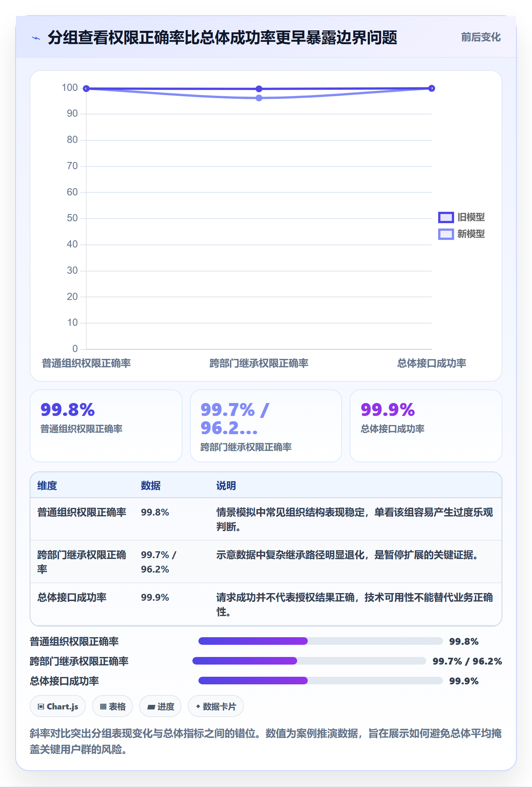Image resolution: width=532 pixels, height=787 pixels.
Task: Click the 说明 column header
Action: point(226,486)
